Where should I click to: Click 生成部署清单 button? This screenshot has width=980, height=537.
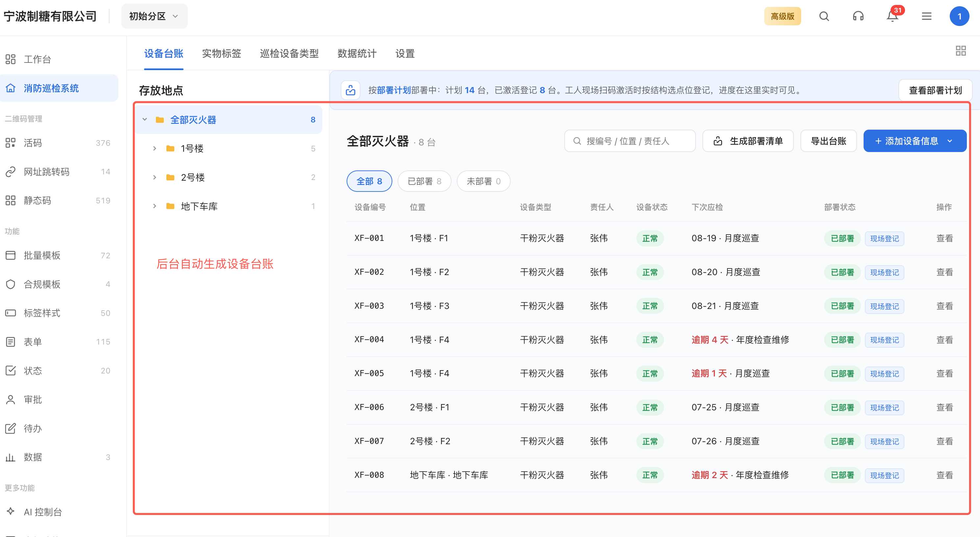748,141
